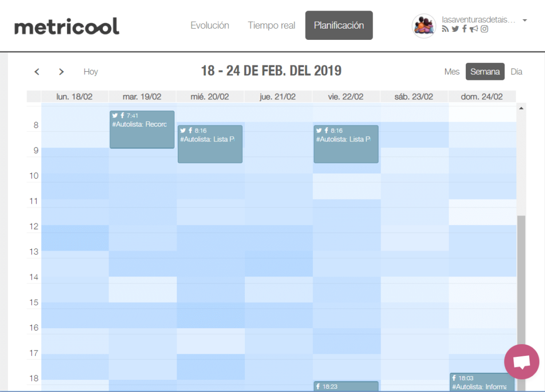Click the sáb. 23/02 column header

pyautogui.click(x=414, y=96)
